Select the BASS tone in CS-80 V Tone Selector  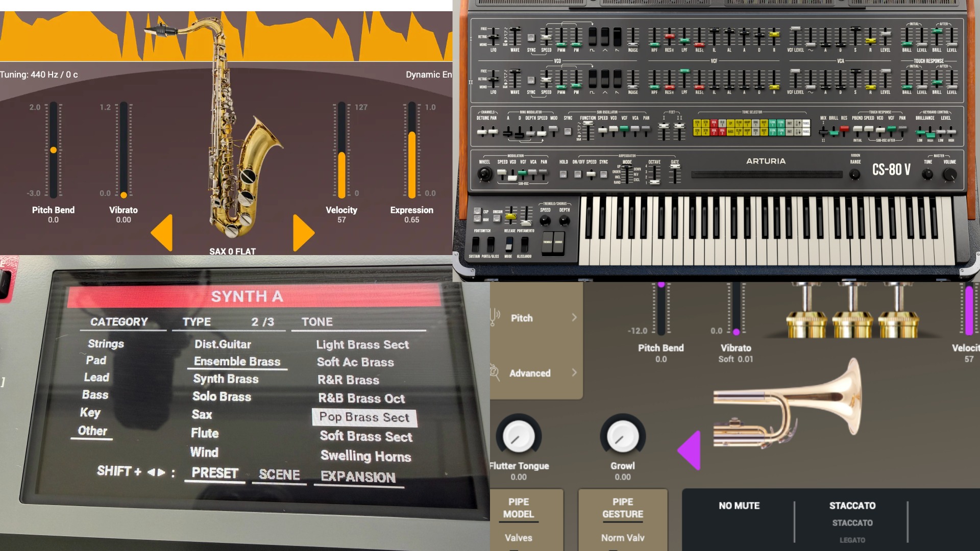(x=730, y=131)
